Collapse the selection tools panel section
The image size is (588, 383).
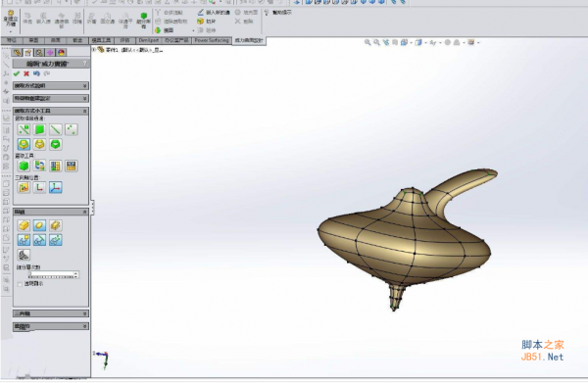(51, 111)
